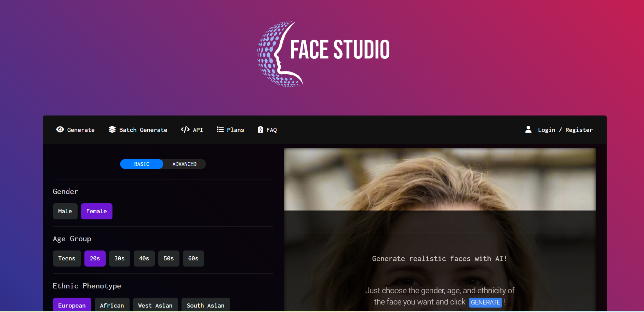Click the eye icon beside Generate

60,130
